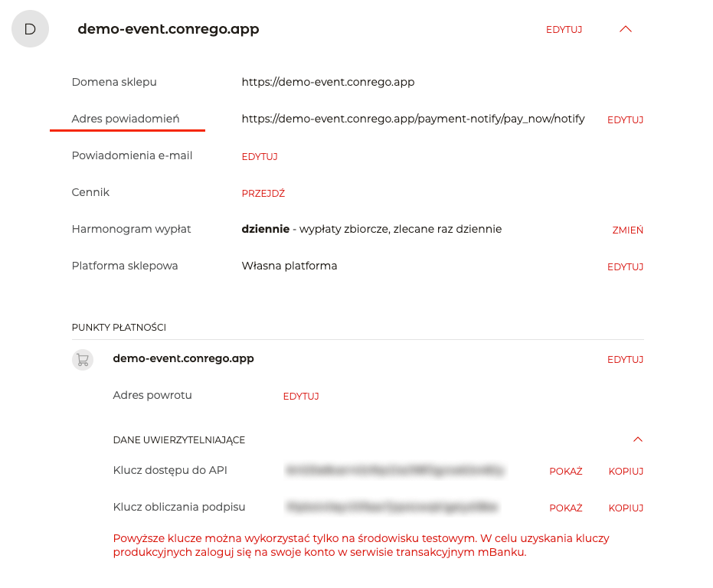Show the Klucz dostępu do API
The width and height of the screenshot is (713, 588).
coord(565,472)
